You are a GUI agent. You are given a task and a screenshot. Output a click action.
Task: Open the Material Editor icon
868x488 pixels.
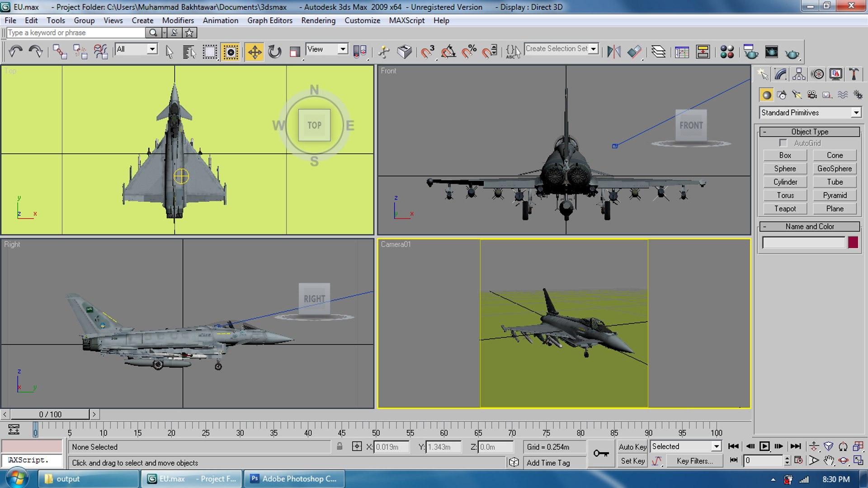[x=727, y=52]
